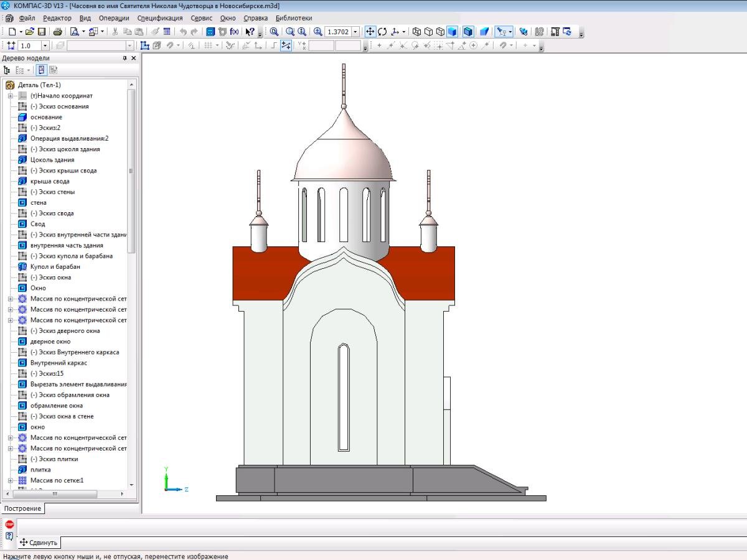Expand the Начало координат tree node

click(x=11, y=96)
